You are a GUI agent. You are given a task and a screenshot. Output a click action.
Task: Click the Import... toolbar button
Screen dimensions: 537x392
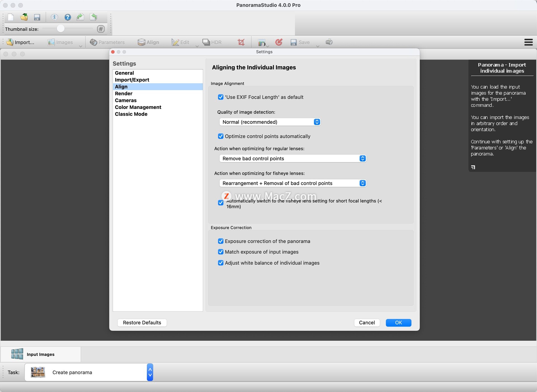20,42
